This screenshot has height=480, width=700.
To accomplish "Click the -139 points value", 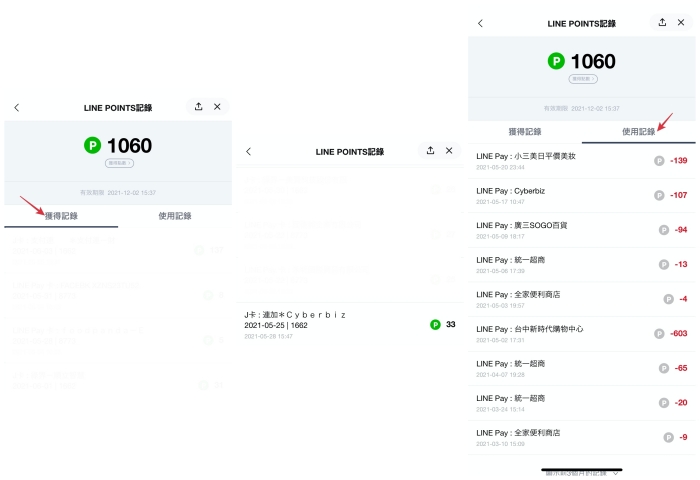I will coord(679,161).
